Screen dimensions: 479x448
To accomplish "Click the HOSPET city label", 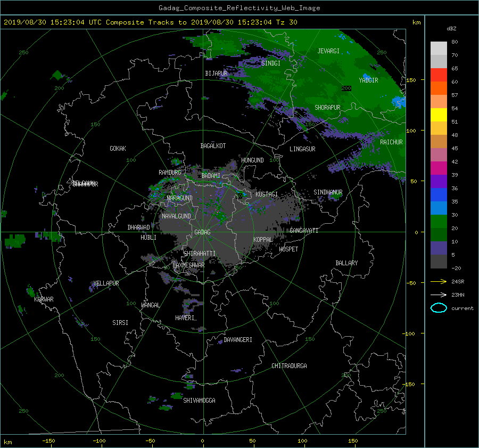I will [x=288, y=249].
